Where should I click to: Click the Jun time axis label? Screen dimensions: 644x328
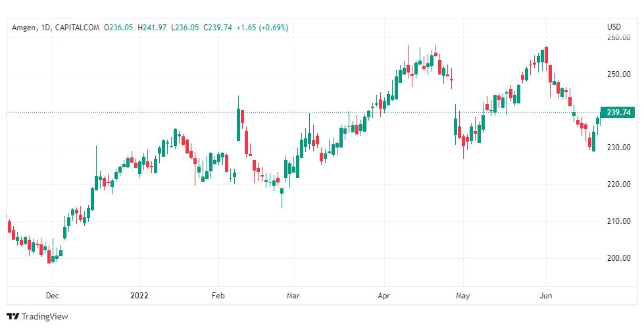pyautogui.click(x=546, y=296)
